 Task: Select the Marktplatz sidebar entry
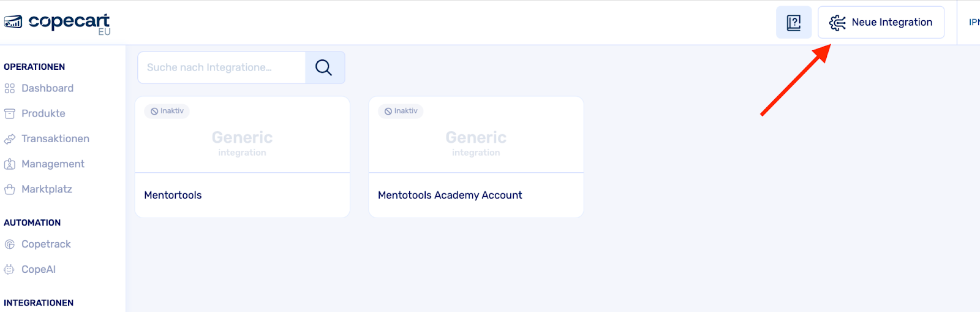[47, 189]
